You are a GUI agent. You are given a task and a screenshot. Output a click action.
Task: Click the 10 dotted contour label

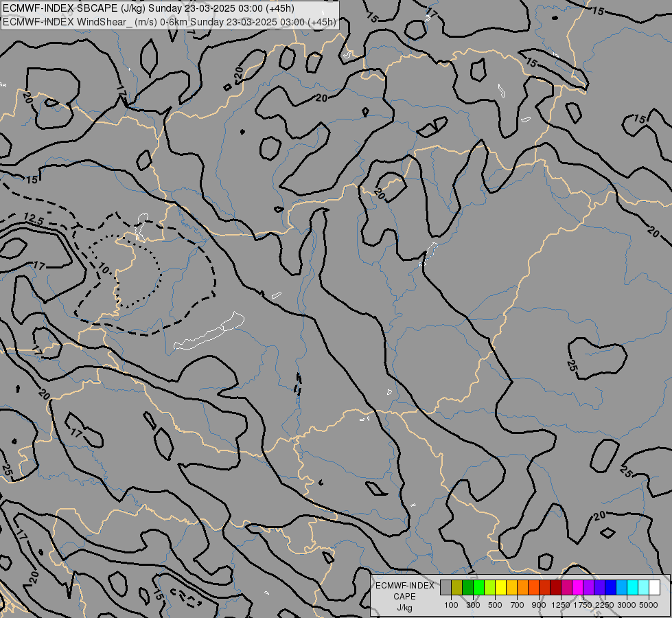pos(103,268)
